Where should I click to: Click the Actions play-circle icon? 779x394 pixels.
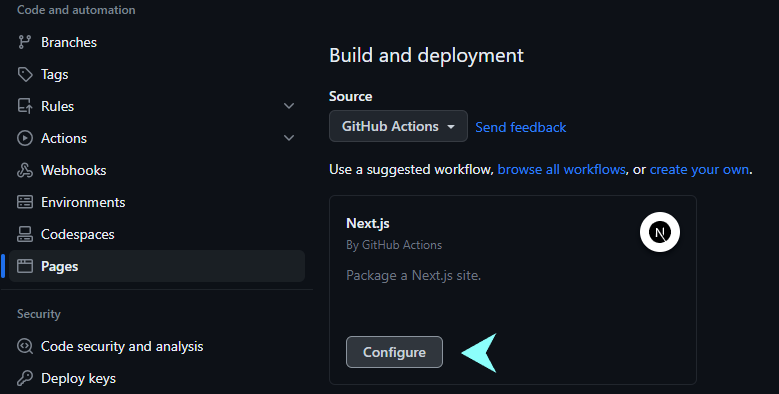point(25,138)
